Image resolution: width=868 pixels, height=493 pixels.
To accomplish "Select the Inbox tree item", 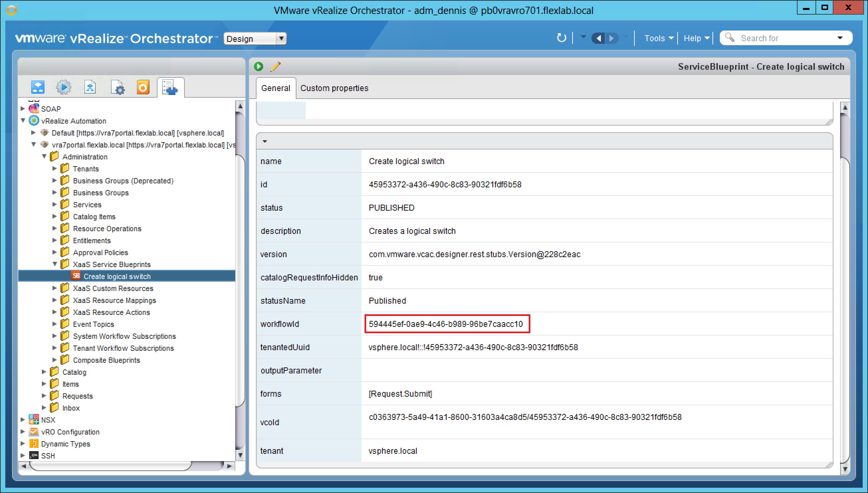I will point(71,408).
